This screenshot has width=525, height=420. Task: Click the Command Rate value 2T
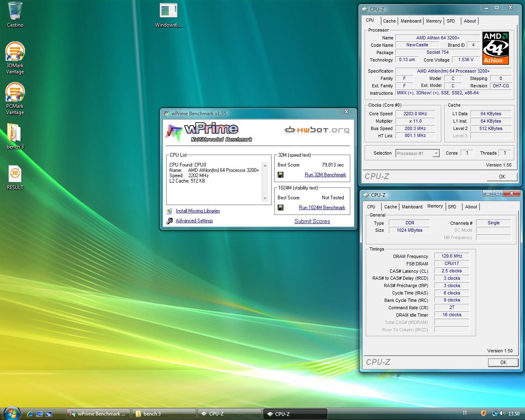(452, 307)
